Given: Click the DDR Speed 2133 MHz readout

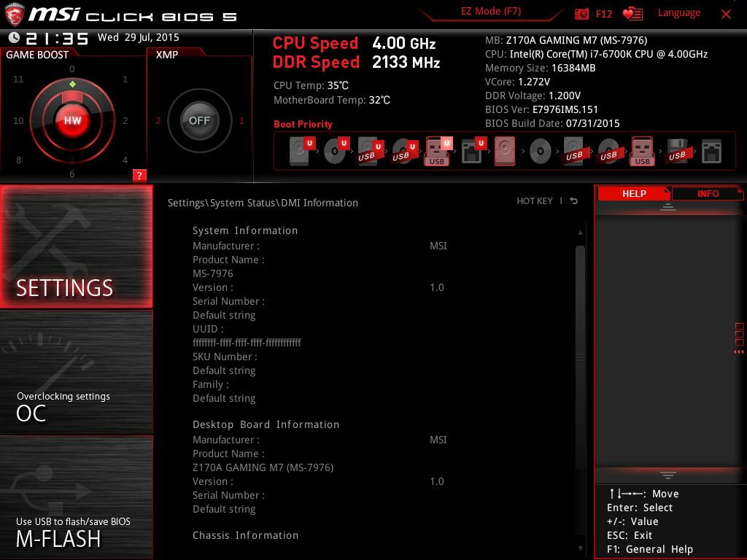Looking at the screenshot, I should [x=356, y=62].
